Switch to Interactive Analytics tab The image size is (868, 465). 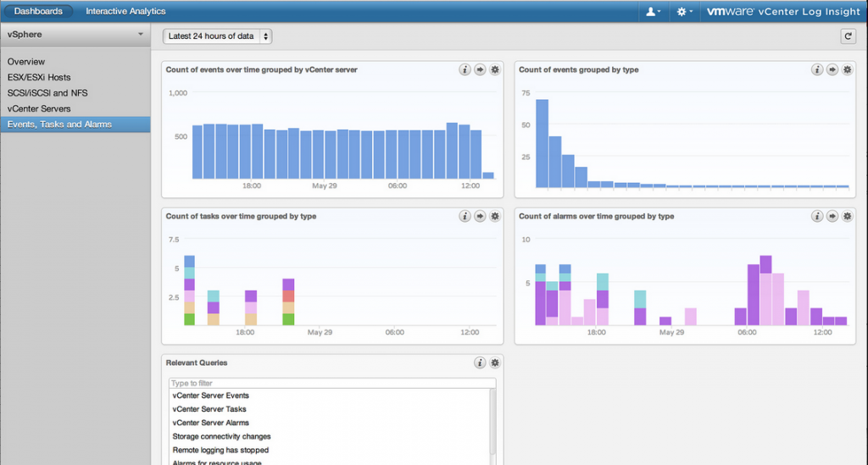point(125,11)
